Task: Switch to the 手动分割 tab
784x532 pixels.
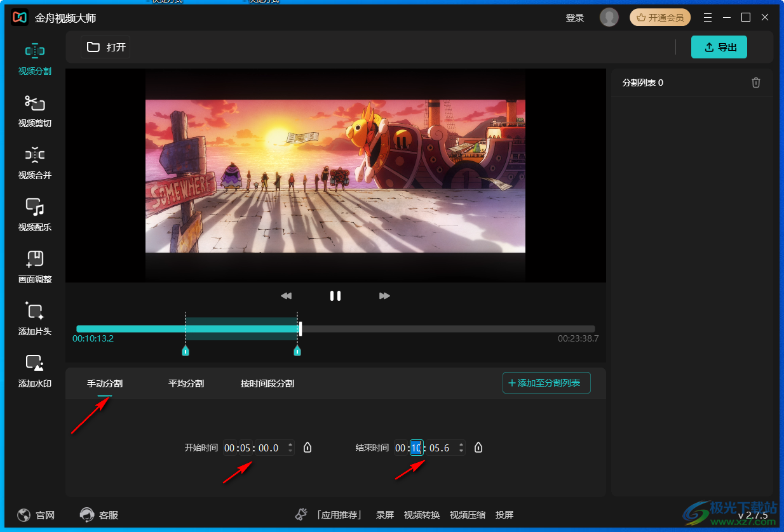Action: (x=105, y=383)
